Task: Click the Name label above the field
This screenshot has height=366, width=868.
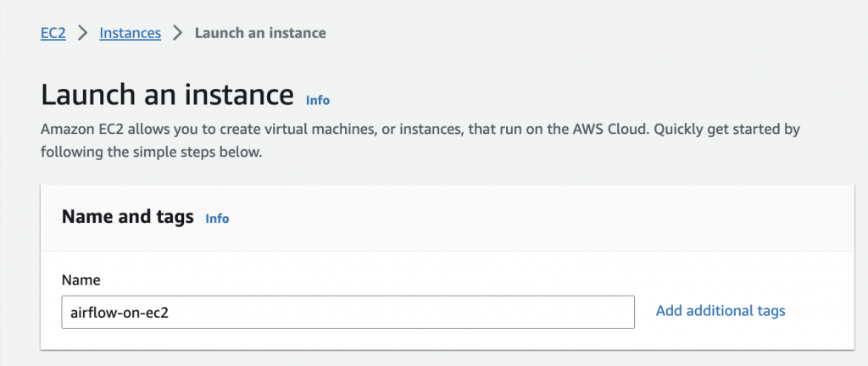Action: pos(81,280)
